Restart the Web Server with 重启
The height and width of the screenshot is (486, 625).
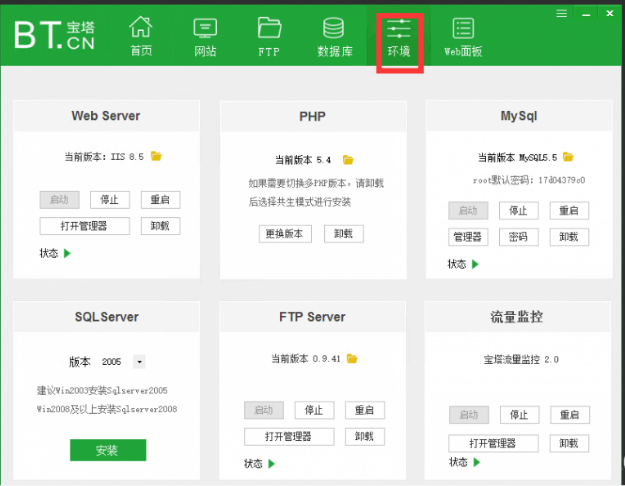[x=160, y=200]
